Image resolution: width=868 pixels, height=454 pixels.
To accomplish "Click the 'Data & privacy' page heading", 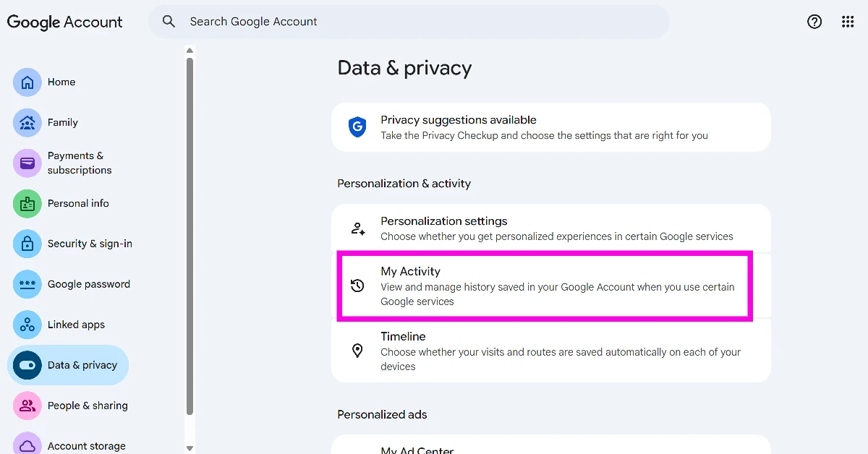I will coord(404,68).
